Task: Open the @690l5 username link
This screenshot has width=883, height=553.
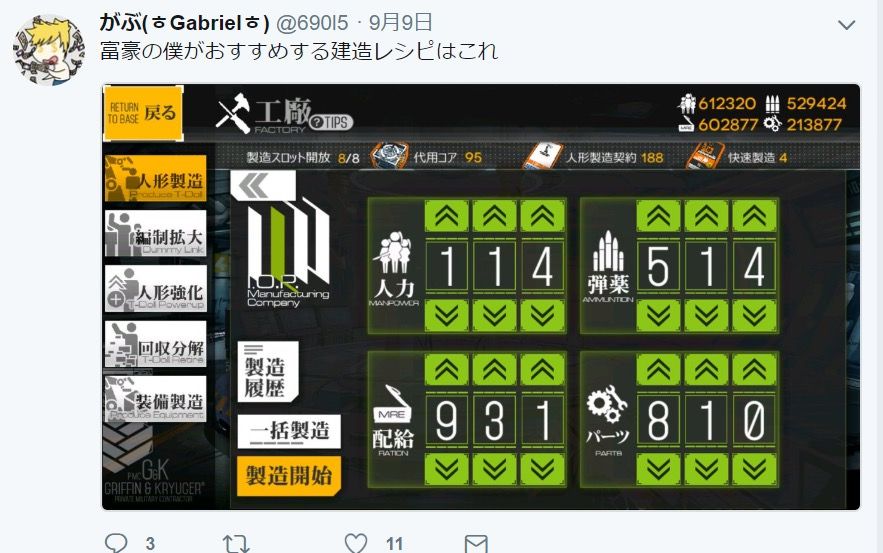Action: pyautogui.click(x=313, y=23)
